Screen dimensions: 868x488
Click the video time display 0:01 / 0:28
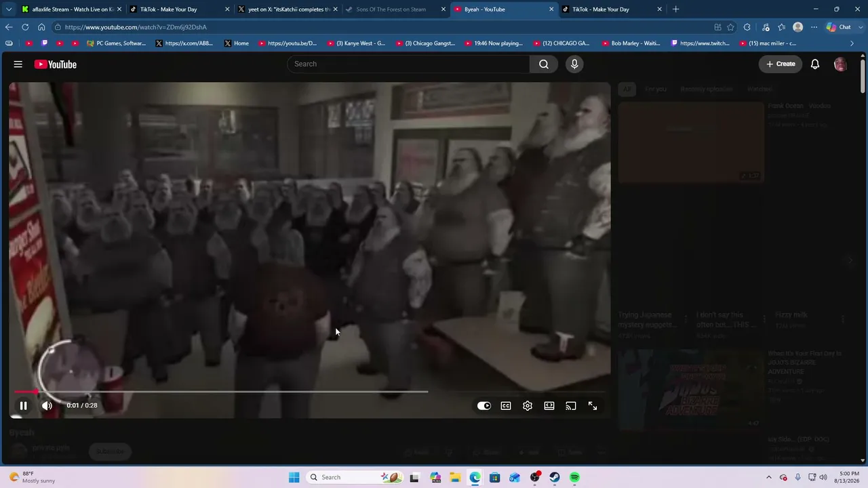coord(82,405)
